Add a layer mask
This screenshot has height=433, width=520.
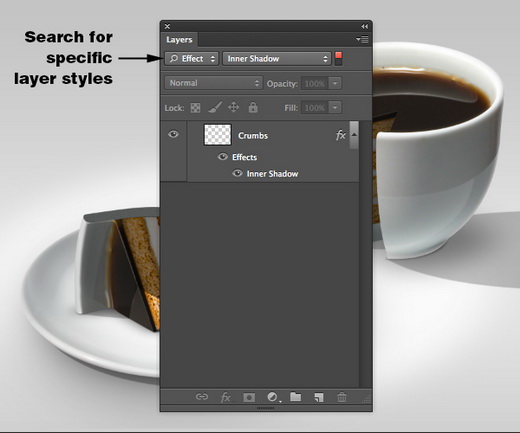coord(249,397)
